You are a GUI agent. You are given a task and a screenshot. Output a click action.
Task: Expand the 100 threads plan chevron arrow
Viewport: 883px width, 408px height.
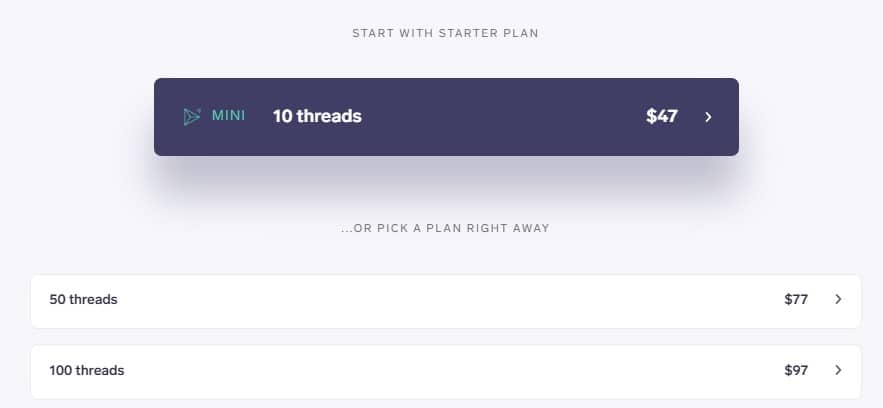[838, 370]
